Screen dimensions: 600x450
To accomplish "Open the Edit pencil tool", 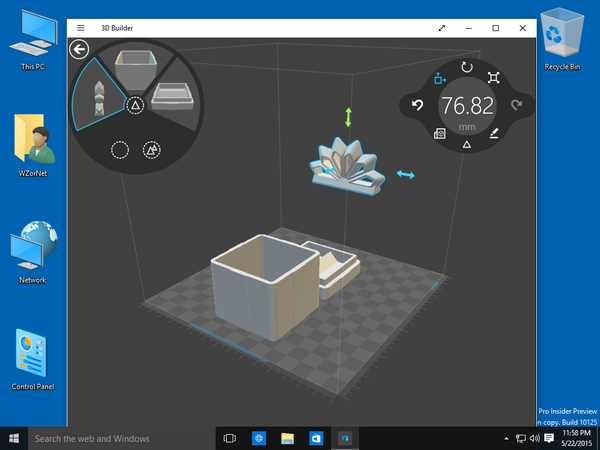I will tap(494, 133).
